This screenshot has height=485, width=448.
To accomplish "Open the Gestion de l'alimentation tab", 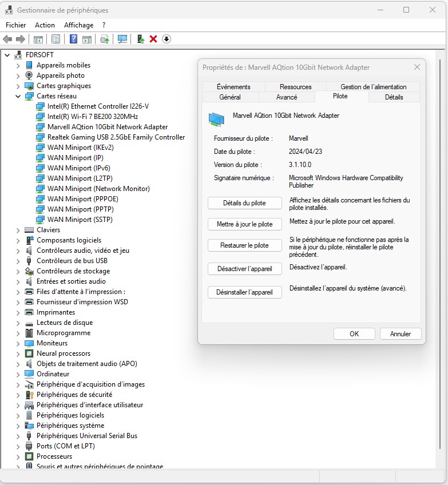I will (x=373, y=87).
